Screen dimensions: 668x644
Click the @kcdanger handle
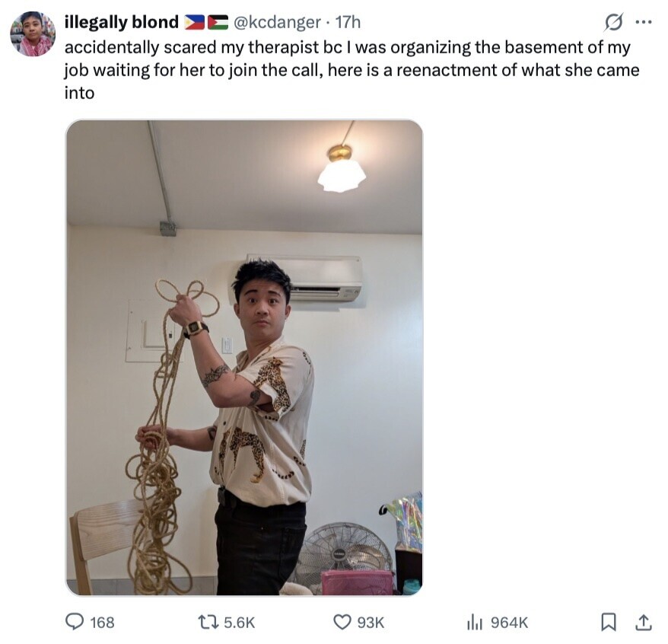pyautogui.click(x=277, y=22)
